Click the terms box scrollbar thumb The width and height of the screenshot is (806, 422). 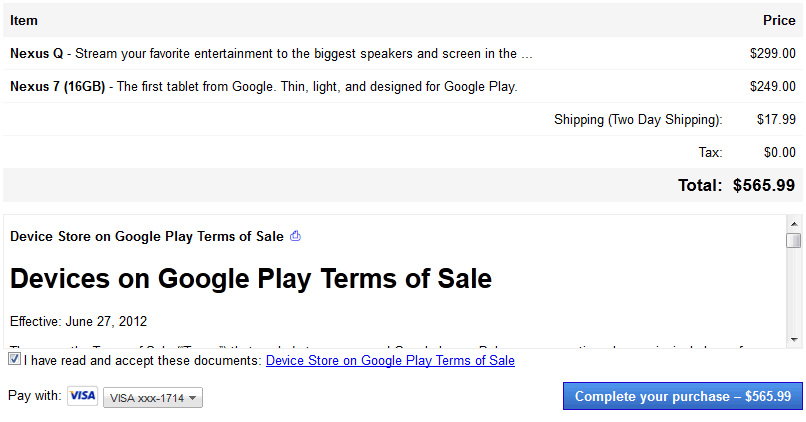coord(793,241)
